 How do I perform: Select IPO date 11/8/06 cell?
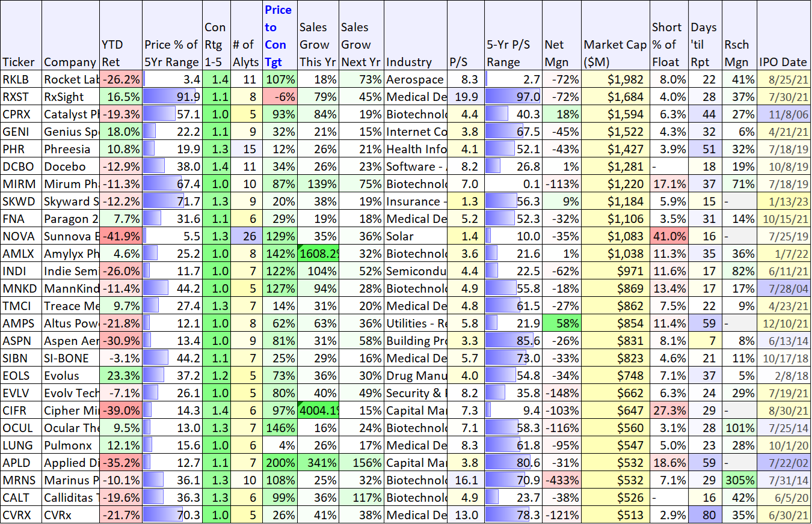point(784,114)
